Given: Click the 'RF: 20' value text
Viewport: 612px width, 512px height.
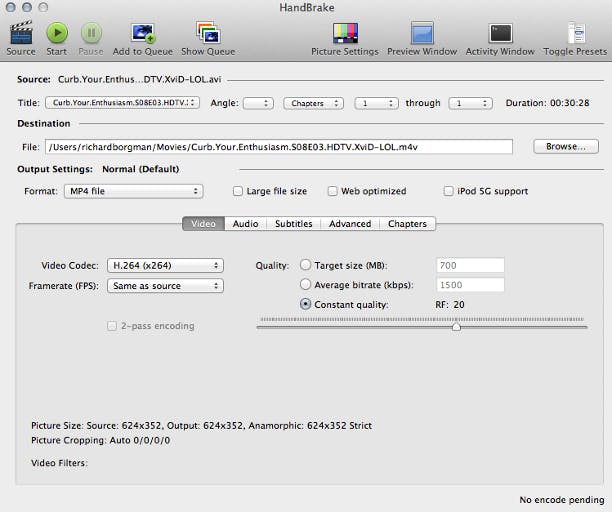Looking at the screenshot, I should point(450,304).
